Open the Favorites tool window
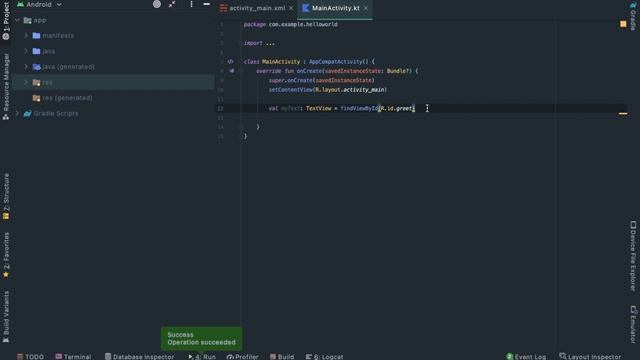This screenshot has width=640, height=360. [x=6, y=255]
